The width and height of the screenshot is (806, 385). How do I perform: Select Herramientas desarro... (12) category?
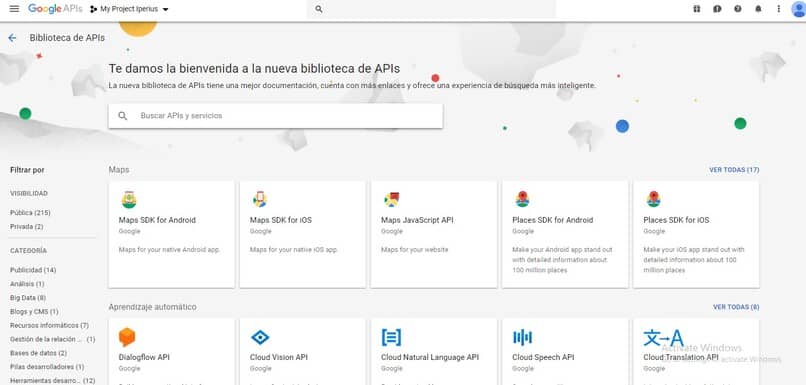(x=52, y=381)
